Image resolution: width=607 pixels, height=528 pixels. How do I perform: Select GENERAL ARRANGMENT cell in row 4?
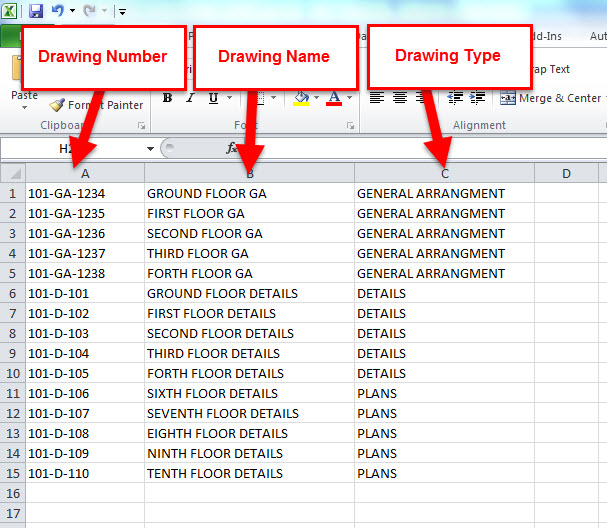pos(444,253)
